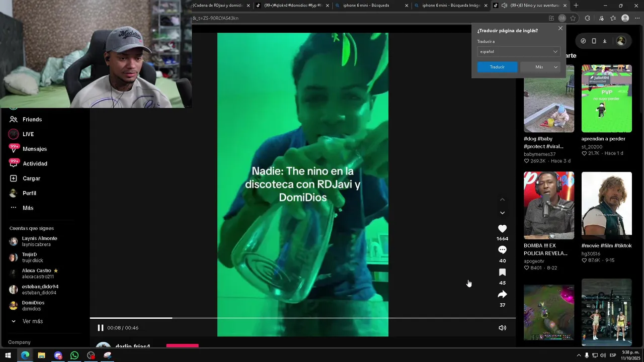
Task: Open browser extensions puzzle icon
Action: (x=587, y=18)
